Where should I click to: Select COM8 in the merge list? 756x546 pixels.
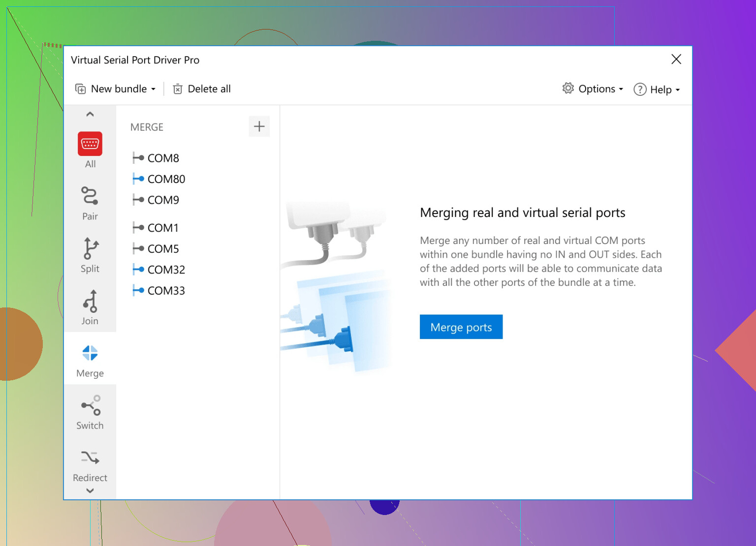(163, 158)
